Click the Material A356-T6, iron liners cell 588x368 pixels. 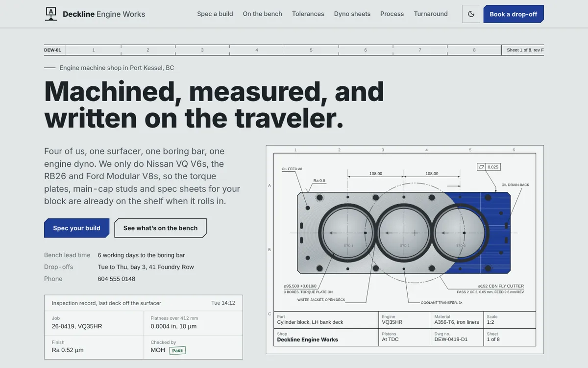pos(457,320)
